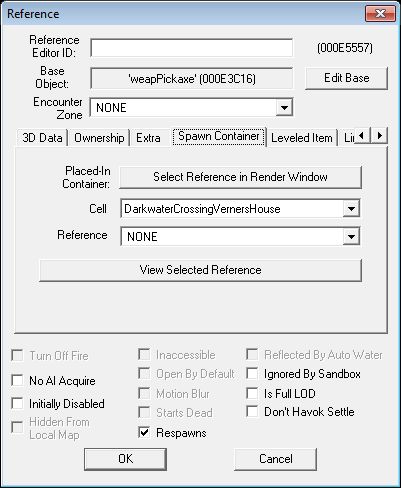Tick the Is Full LOD checkbox
Image resolution: width=401 pixels, height=488 pixels.
point(252,393)
